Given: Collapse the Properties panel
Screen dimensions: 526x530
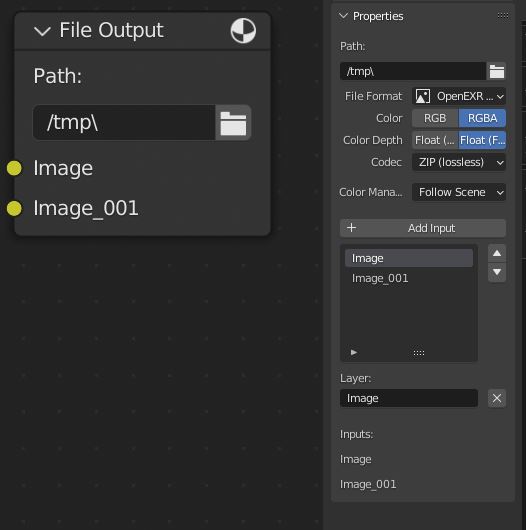Looking at the screenshot, I should [343, 16].
